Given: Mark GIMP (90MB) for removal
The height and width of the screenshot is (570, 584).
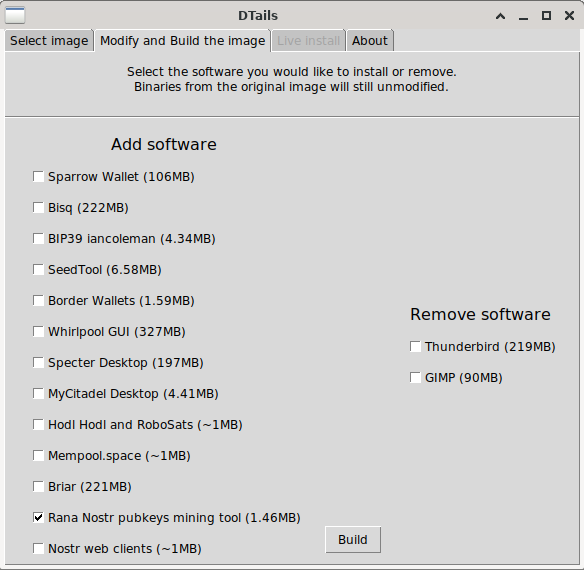Looking at the screenshot, I should [x=415, y=378].
